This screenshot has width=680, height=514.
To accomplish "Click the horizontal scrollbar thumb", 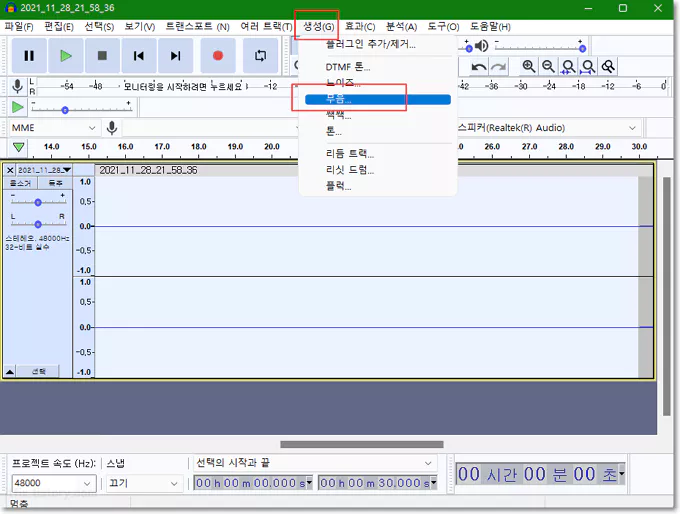I will (362, 445).
